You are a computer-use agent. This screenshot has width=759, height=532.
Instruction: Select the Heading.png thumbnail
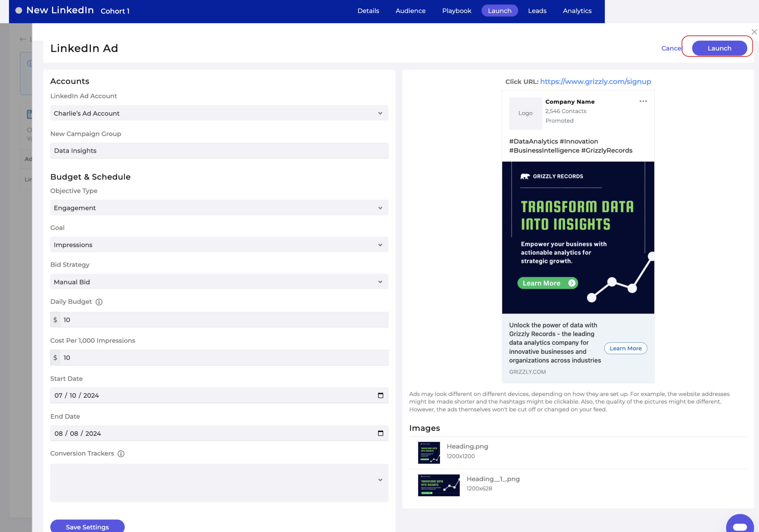tap(429, 453)
